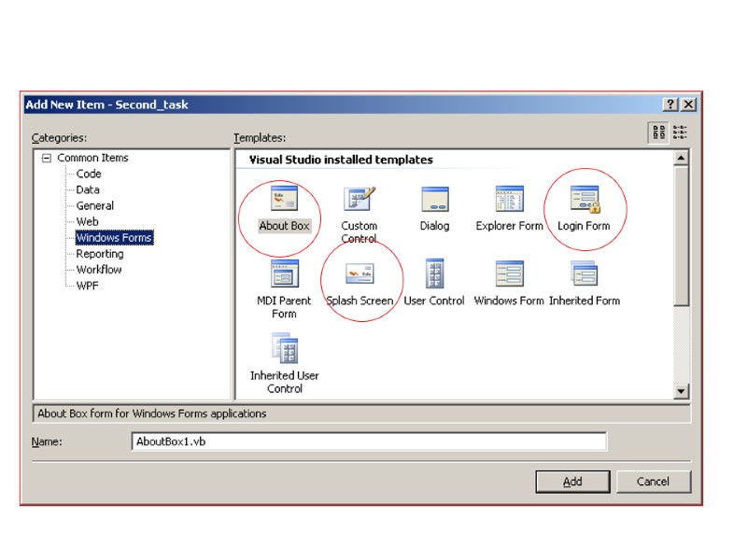Click the Explorer Form label text
The width and height of the screenshot is (747, 560).
coord(509,226)
